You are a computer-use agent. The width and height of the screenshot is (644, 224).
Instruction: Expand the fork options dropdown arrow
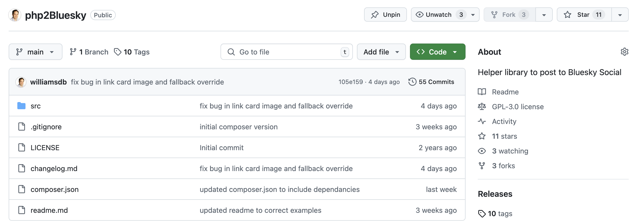point(544,15)
